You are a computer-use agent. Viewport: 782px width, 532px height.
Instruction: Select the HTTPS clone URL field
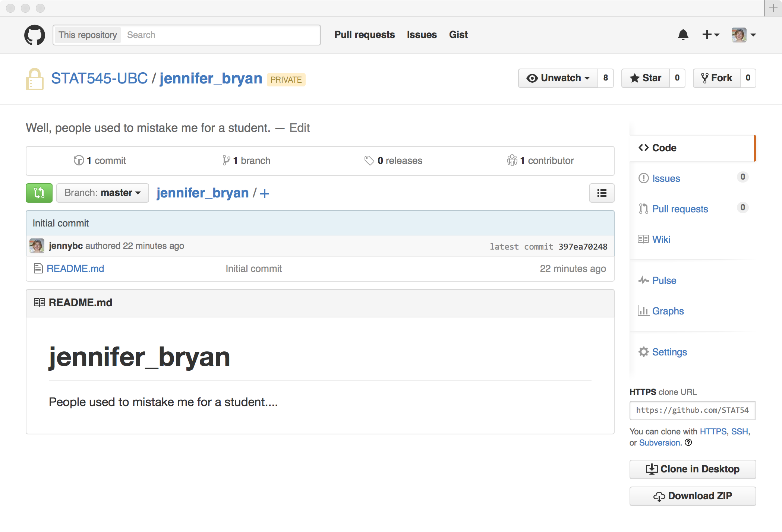pos(692,410)
